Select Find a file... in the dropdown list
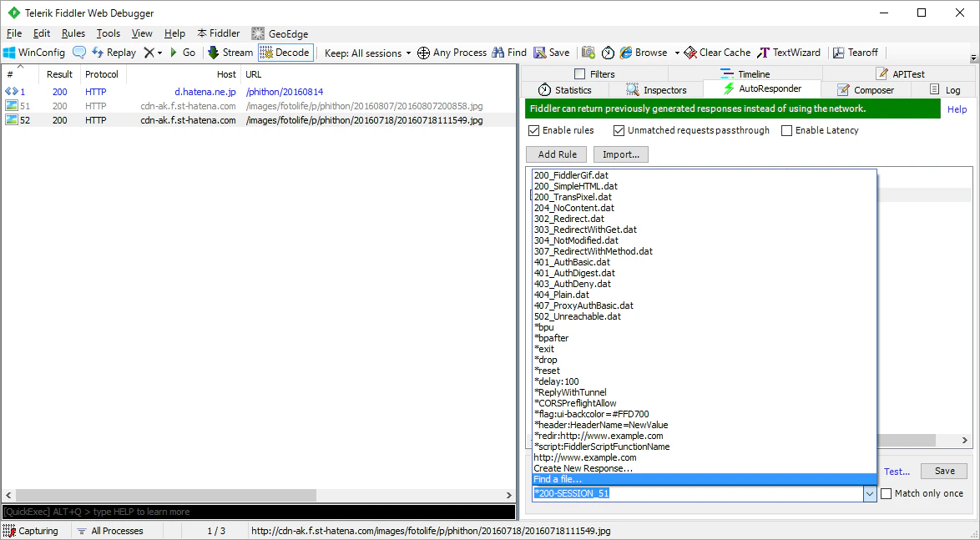The height and width of the screenshot is (540, 980). 705,479
